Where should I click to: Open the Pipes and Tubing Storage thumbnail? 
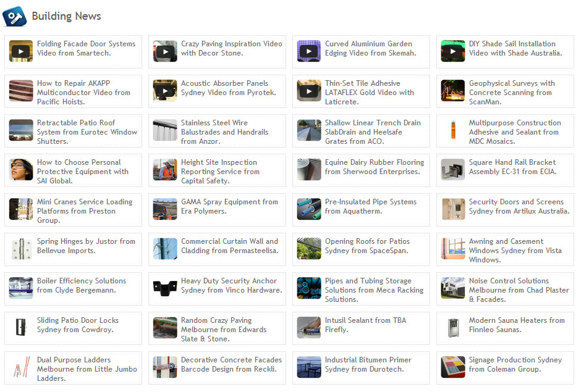tap(309, 288)
